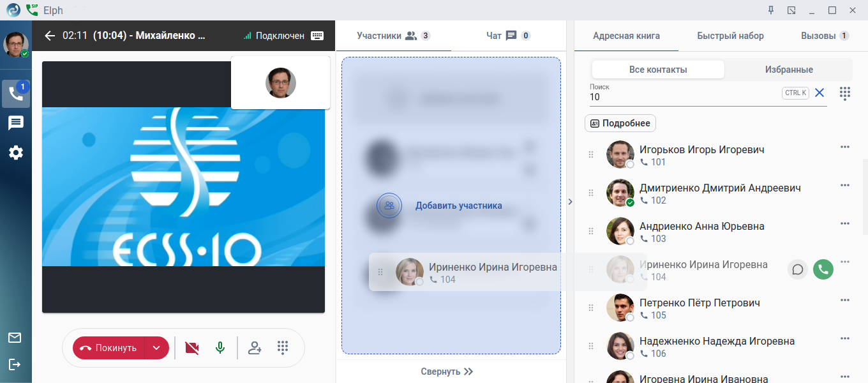The image size is (868, 383).
Task: Click the drag handle for Андриенко Анна Юрьевна
Action: [590, 231]
